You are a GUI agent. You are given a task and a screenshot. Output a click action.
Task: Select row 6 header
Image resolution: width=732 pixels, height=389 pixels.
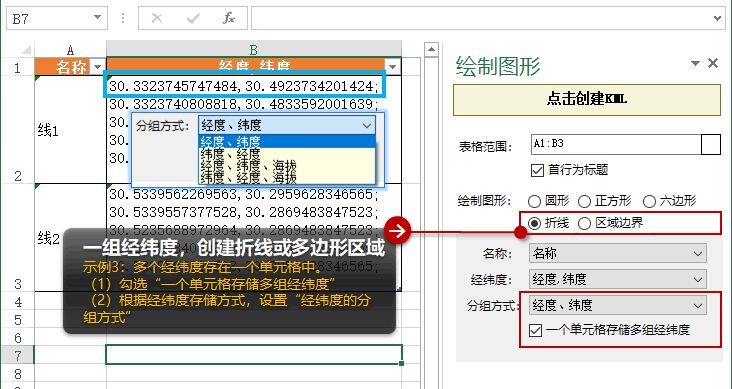click(18, 337)
